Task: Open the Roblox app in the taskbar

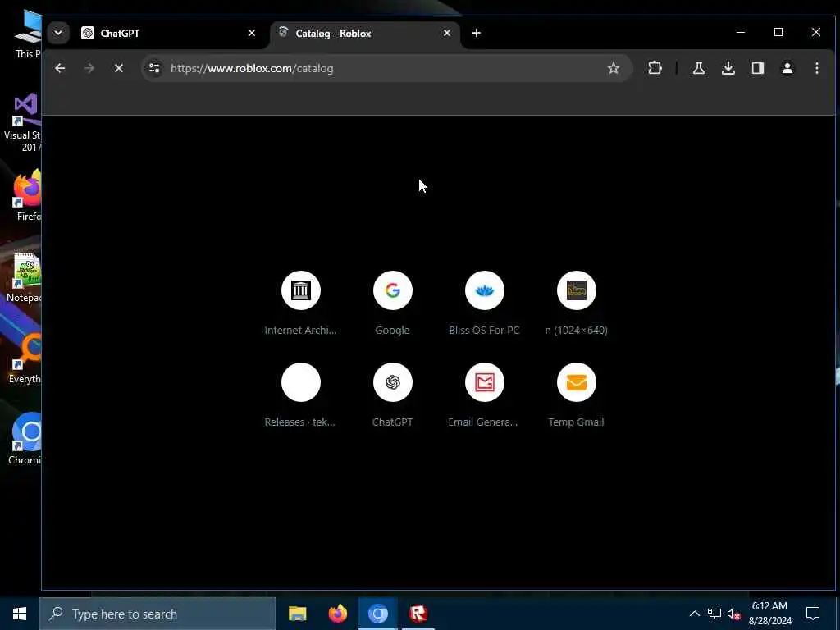Action: tap(418, 614)
